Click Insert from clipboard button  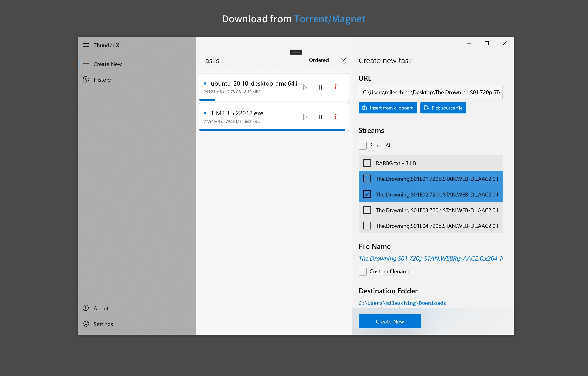click(388, 108)
